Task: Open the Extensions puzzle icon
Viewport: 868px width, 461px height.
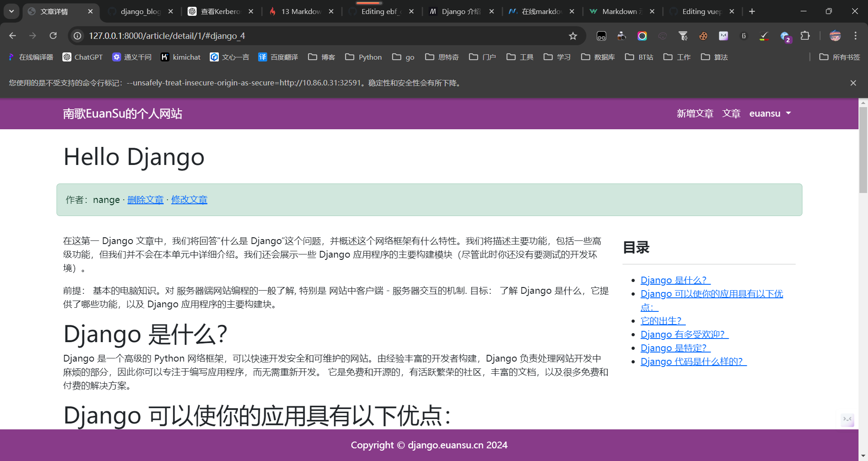Action: click(x=805, y=36)
